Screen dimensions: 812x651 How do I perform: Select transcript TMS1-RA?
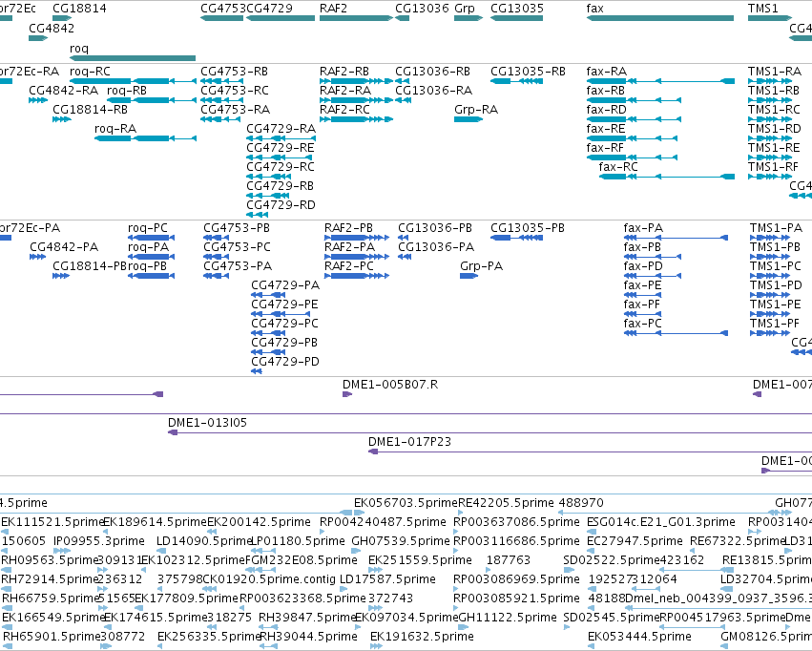(x=770, y=81)
